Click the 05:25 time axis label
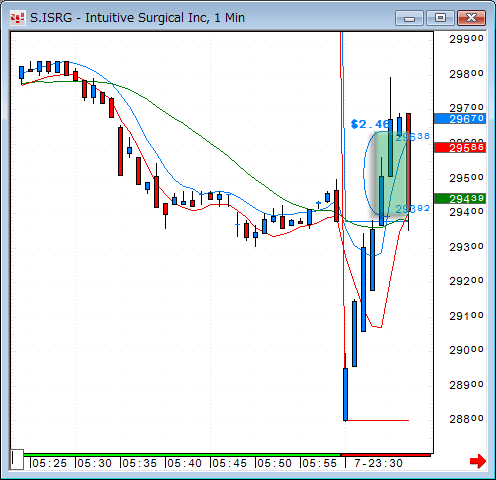Screen dimensions: 496x480 49,463
